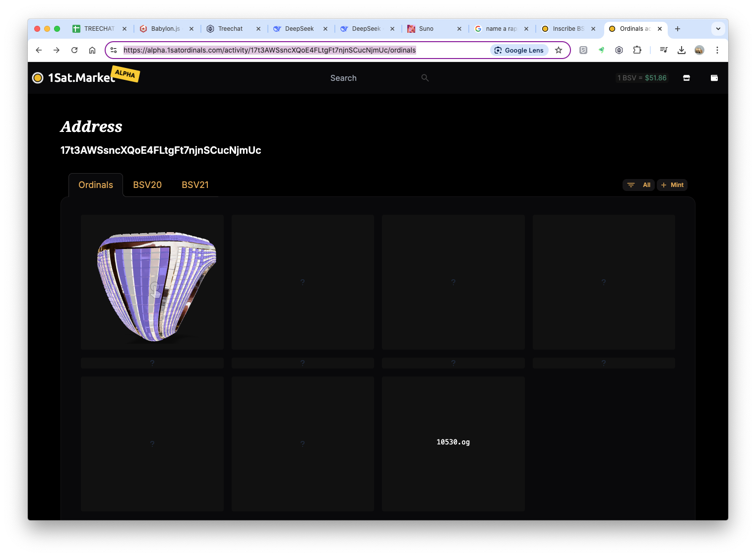Screen dimensions: 756x557
Task: Open the browser downloads icon
Action: point(682,50)
